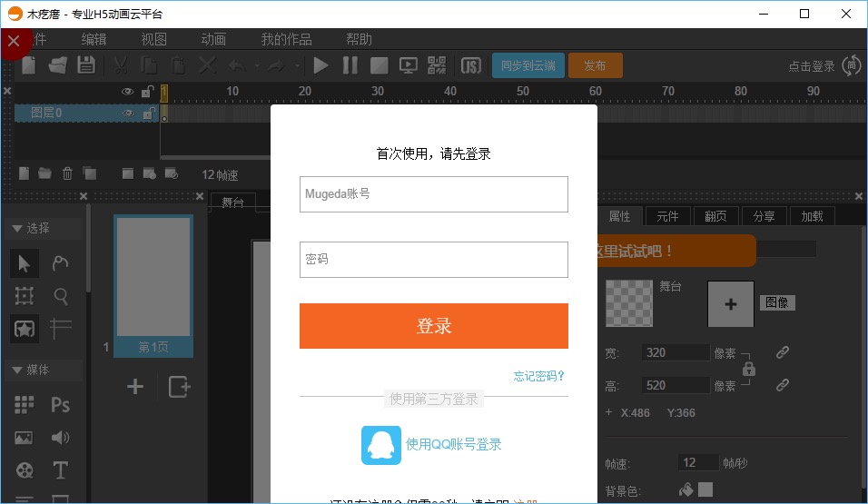
Task: Toggle the lock on 图层0 layer
Action: [149, 114]
